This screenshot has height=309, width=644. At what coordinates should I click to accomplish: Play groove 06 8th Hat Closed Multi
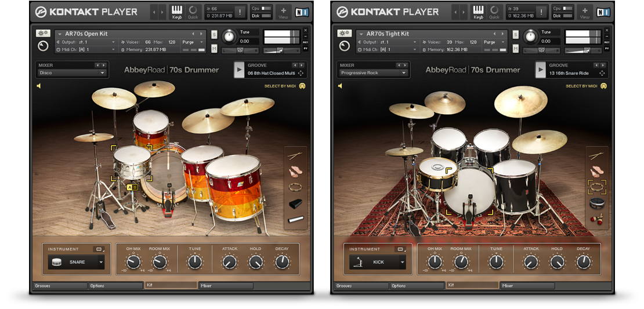coord(238,70)
